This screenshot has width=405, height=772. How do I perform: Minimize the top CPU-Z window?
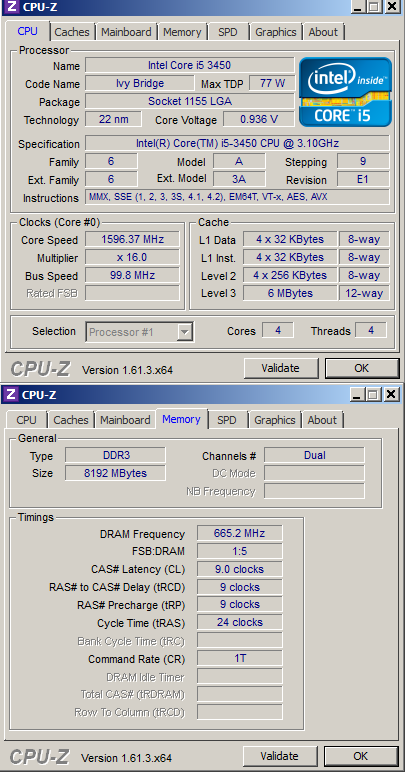coord(358,6)
